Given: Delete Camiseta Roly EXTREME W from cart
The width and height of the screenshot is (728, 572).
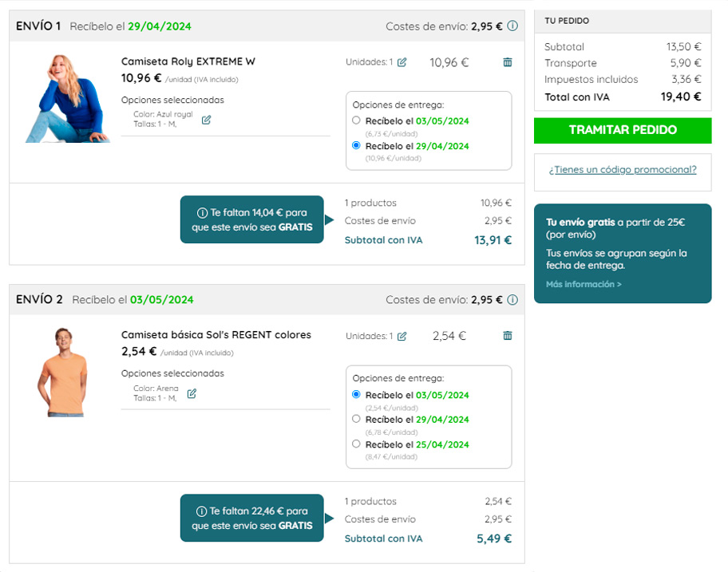Looking at the screenshot, I should pyautogui.click(x=508, y=62).
